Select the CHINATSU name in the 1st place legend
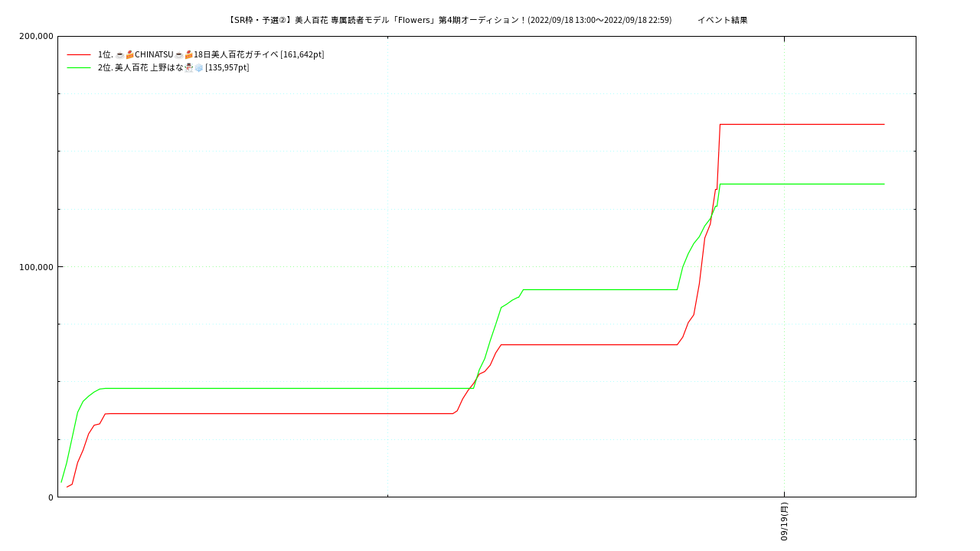980x551 pixels. pyautogui.click(x=154, y=54)
